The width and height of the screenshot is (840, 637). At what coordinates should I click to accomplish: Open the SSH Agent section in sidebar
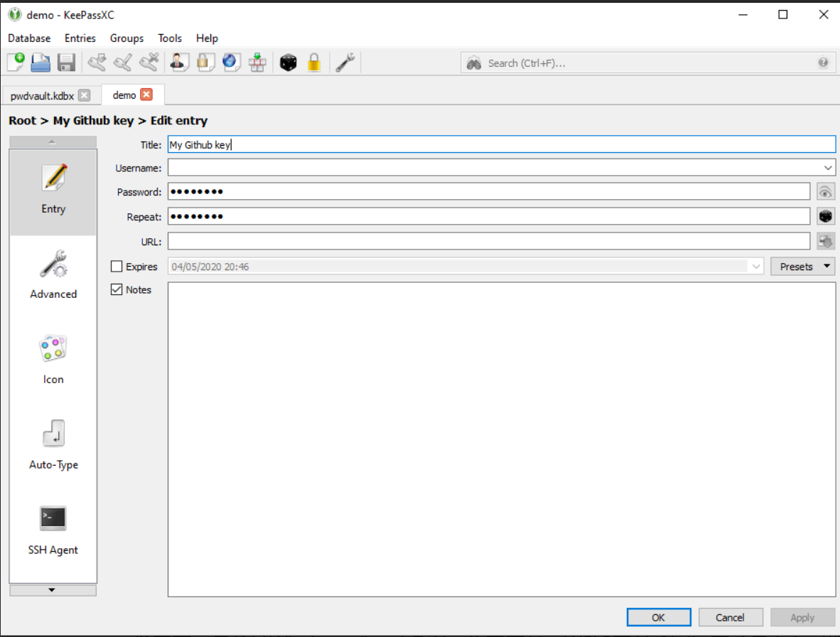pyautogui.click(x=53, y=530)
